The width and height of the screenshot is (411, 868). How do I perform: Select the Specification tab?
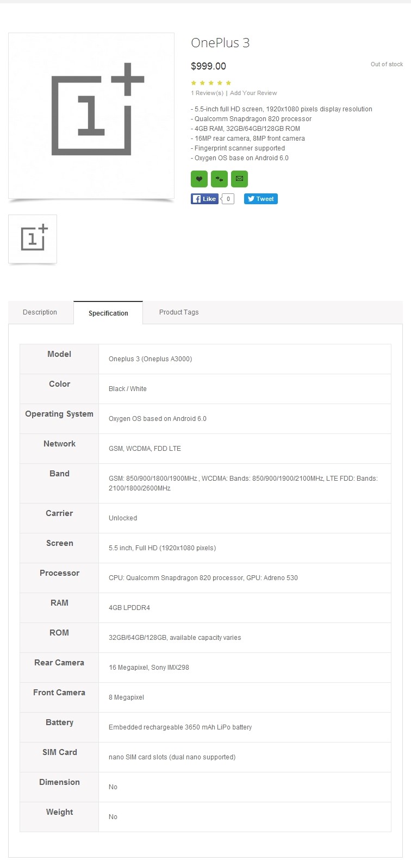(108, 313)
